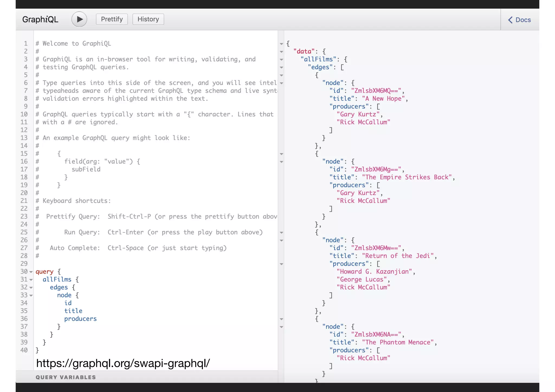This screenshot has height=392, width=555.
Task: Click the 'Auto Complete: Ctrl-Space' comment line
Action: pyautogui.click(x=131, y=248)
